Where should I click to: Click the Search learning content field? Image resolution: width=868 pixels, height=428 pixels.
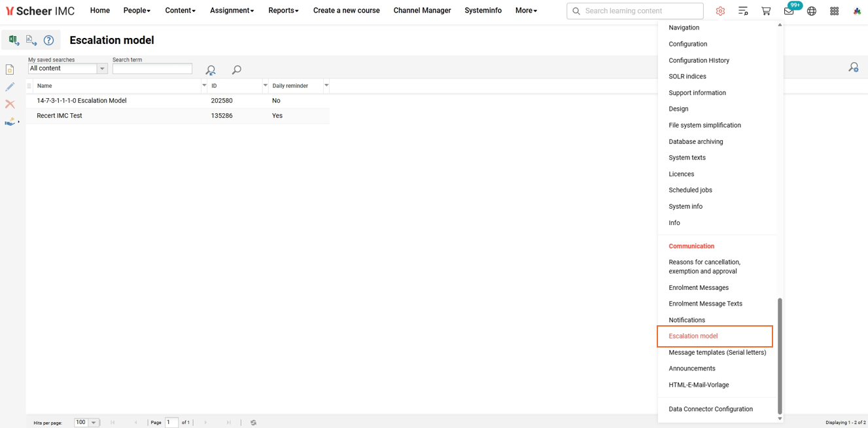pos(635,10)
